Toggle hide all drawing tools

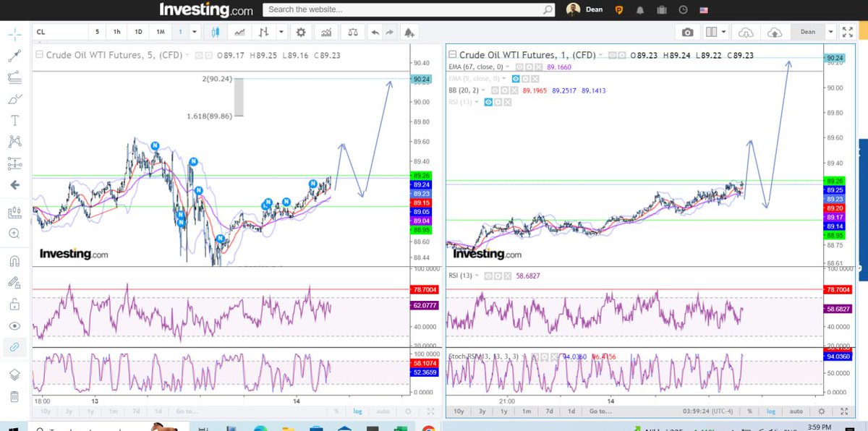(x=14, y=326)
